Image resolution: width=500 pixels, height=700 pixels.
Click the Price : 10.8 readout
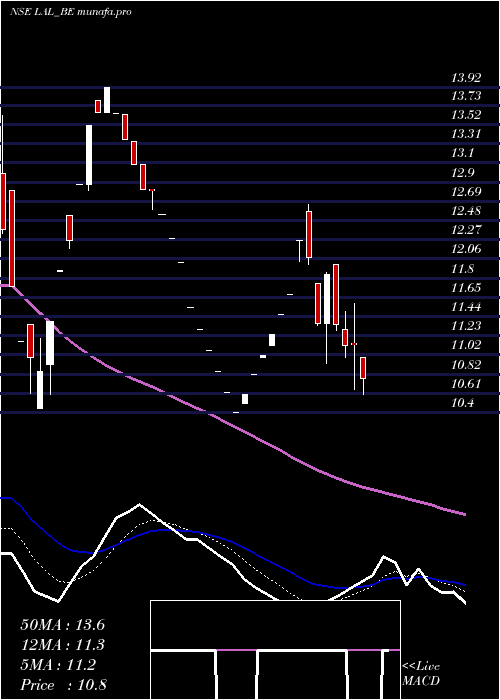point(63,685)
